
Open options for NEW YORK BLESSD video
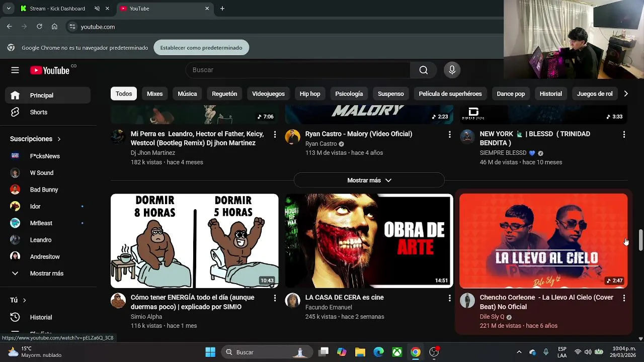pyautogui.click(x=624, y=134)
